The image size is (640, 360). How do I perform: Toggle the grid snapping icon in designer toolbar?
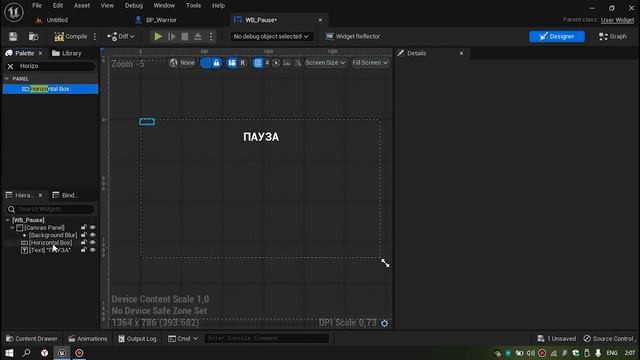(x=258, y=62)
